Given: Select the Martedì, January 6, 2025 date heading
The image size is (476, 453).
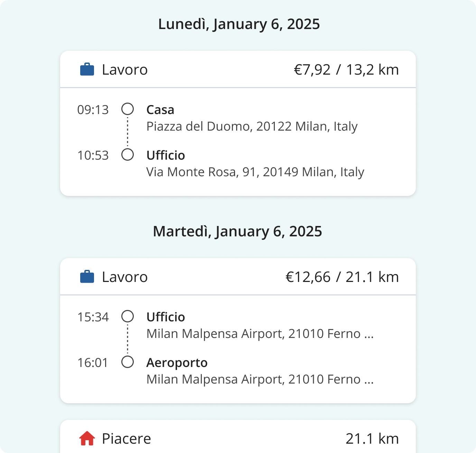Looking at the screenshot, I should [237, 232].
